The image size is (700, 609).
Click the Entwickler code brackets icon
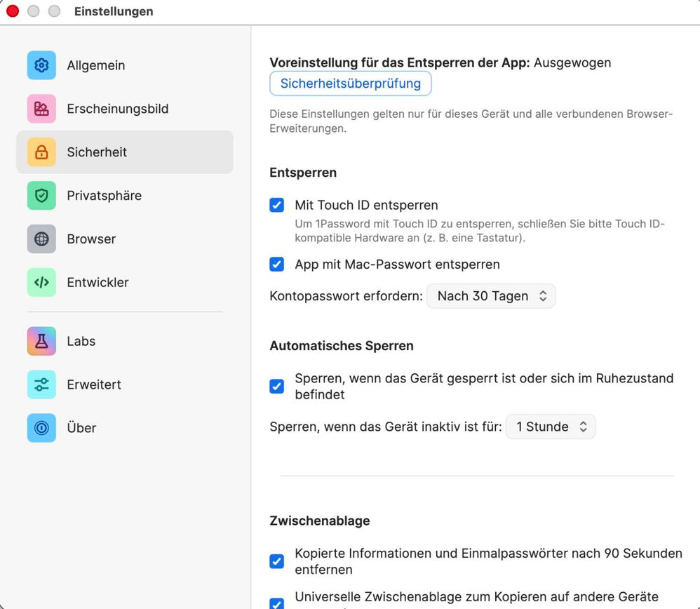tap(41, 283)
